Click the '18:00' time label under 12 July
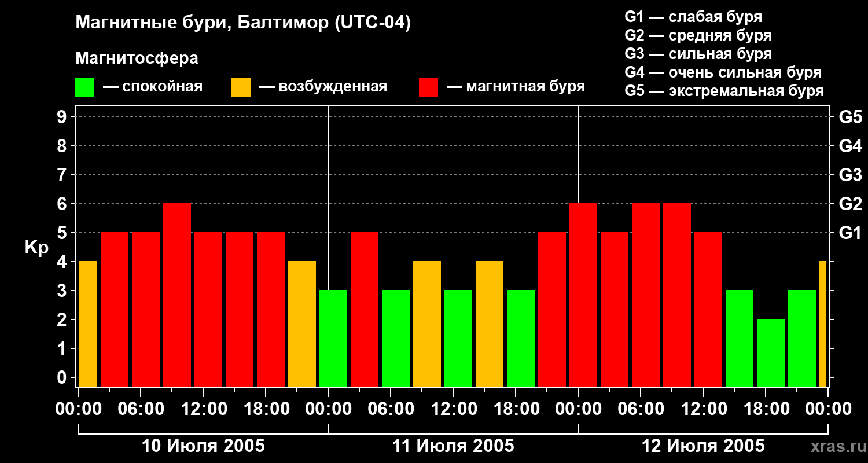868x463 pixels. [x=766, y=409]
